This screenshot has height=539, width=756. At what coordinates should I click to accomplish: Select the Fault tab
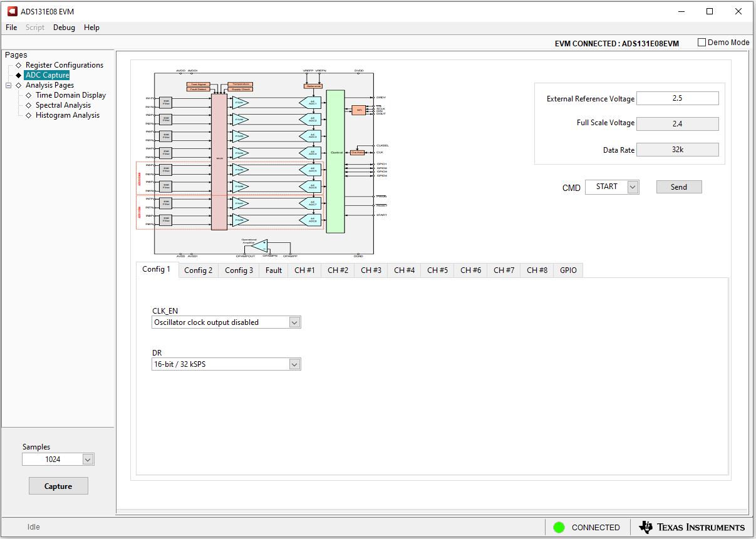273,270
